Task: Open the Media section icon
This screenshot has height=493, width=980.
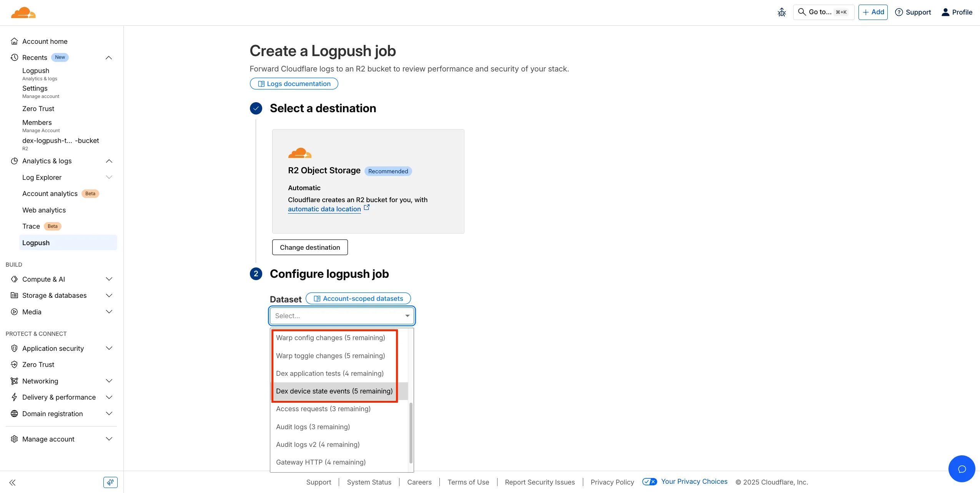Action: [14, 312]
